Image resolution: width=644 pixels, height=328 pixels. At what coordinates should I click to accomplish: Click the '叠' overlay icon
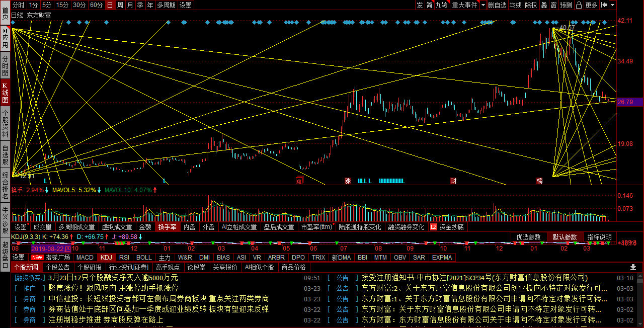(x=544, y=5)
